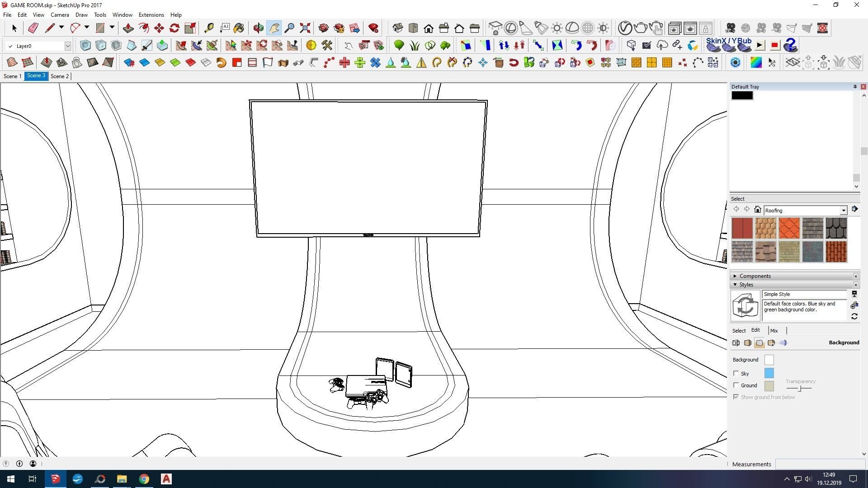Toggle Show ground from below checkbox
868x488 pixels.
click(736, 397)
